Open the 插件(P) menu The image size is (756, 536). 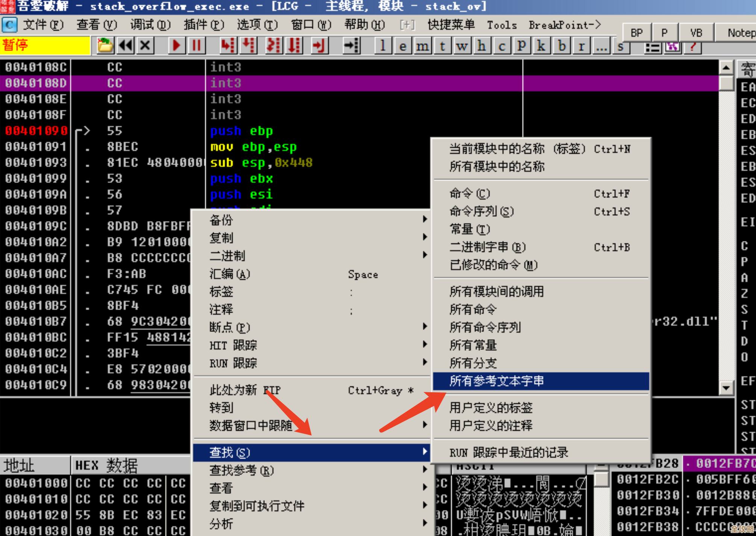pos(203,25)
